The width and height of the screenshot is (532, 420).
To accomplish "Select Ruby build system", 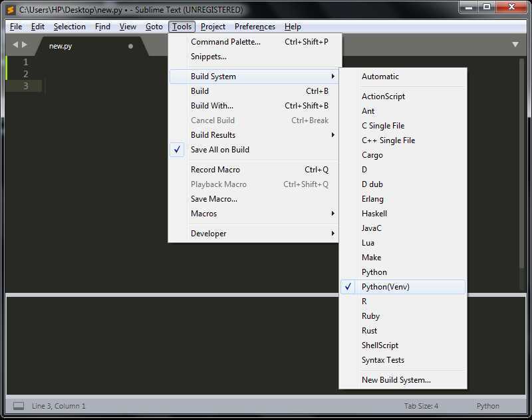I will 403,316.
